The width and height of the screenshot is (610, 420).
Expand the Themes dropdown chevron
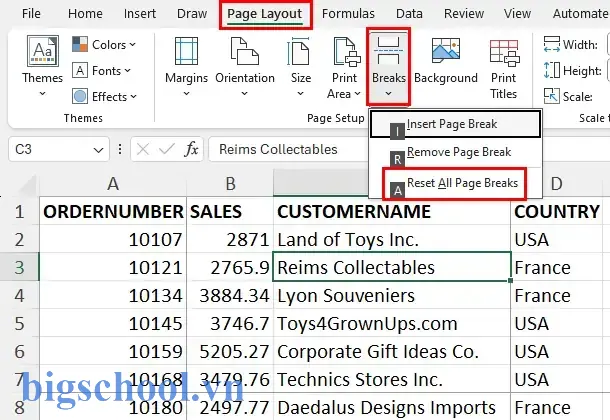pyautogui.click(x=42, y=94)
